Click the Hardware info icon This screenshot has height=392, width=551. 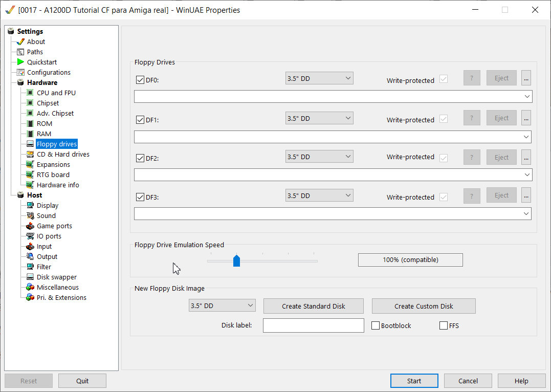tap(30, 185)
